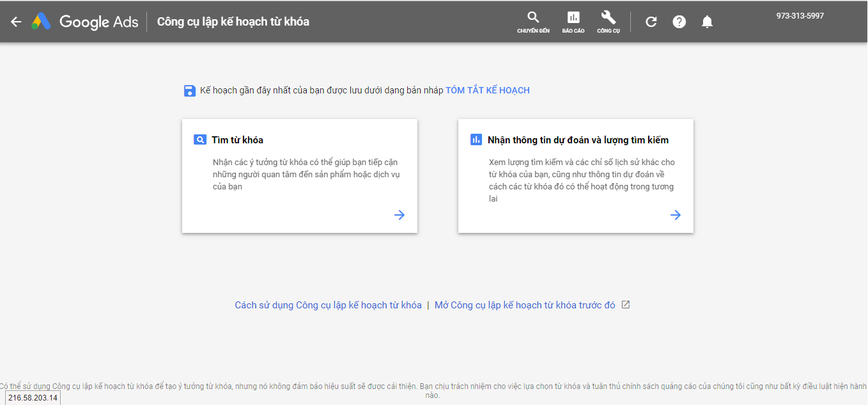Click the blue save disk icon
This screenshot has width=868, height=405.
[x=190, y=91]
